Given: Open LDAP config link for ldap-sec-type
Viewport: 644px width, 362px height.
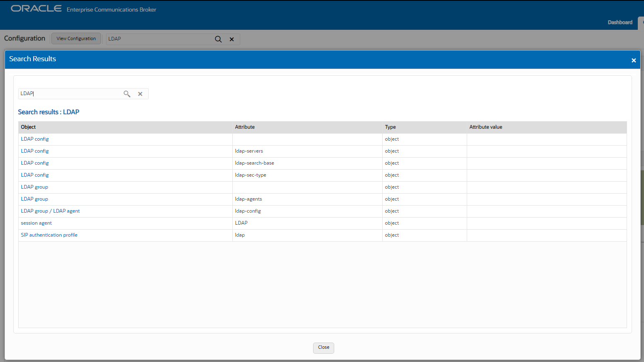Looking at the screenshot, I should [35, 175].
